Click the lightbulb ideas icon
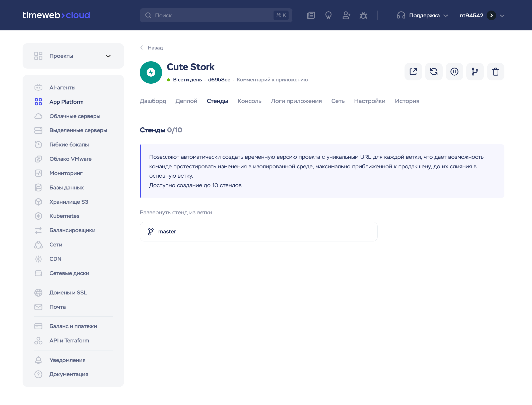Viewport: 532px width, 405px height. coord(328,15)
